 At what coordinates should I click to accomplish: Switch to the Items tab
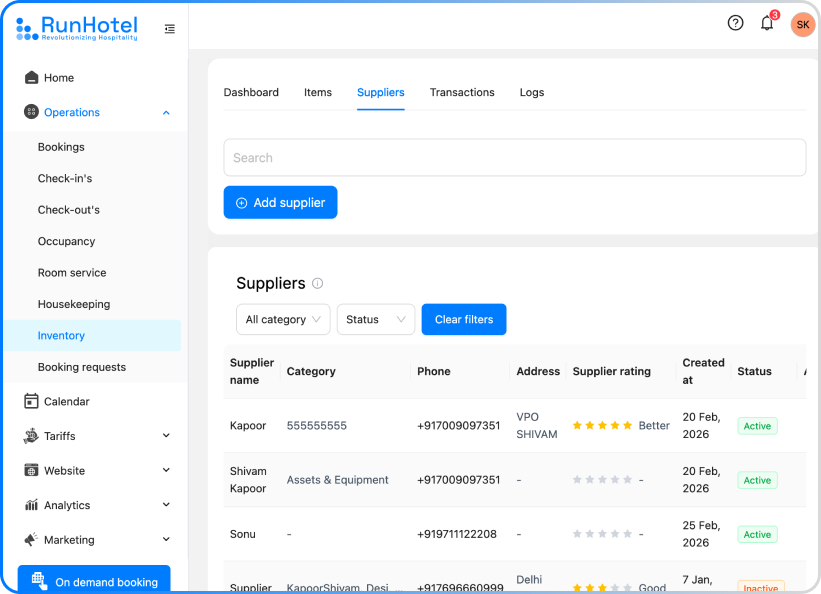(x=318, y=92)
